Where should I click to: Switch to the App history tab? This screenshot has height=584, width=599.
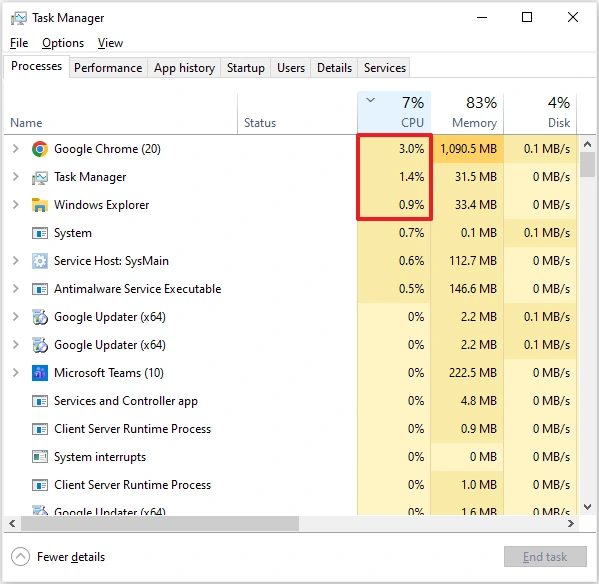pos(184,68)
